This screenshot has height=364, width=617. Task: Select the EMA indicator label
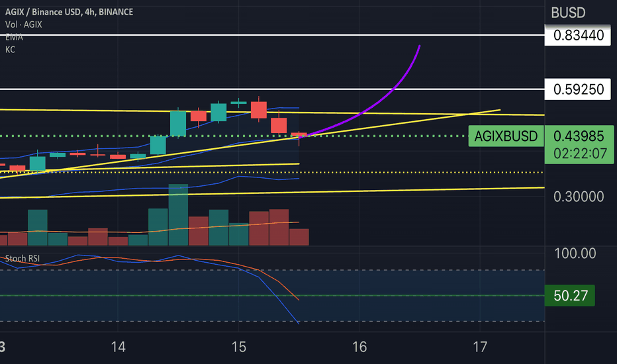click(x=14, y=37)
